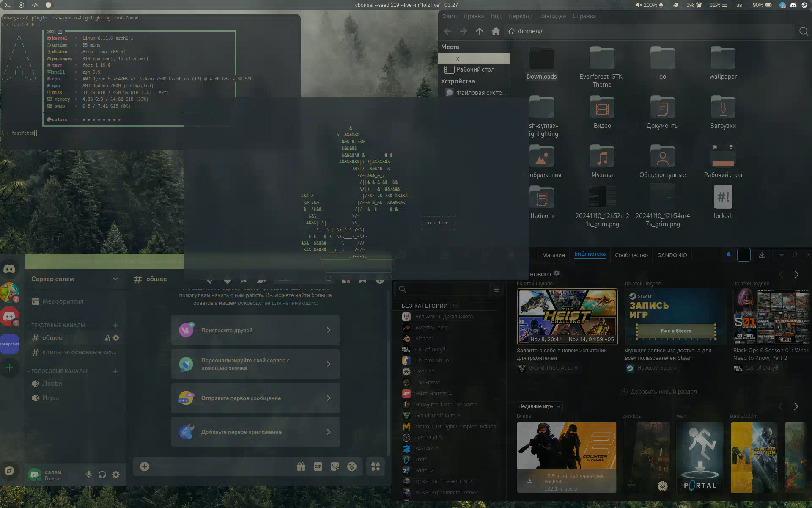
Task: Open the Discord emoji picker
Action: coord(352,467)
